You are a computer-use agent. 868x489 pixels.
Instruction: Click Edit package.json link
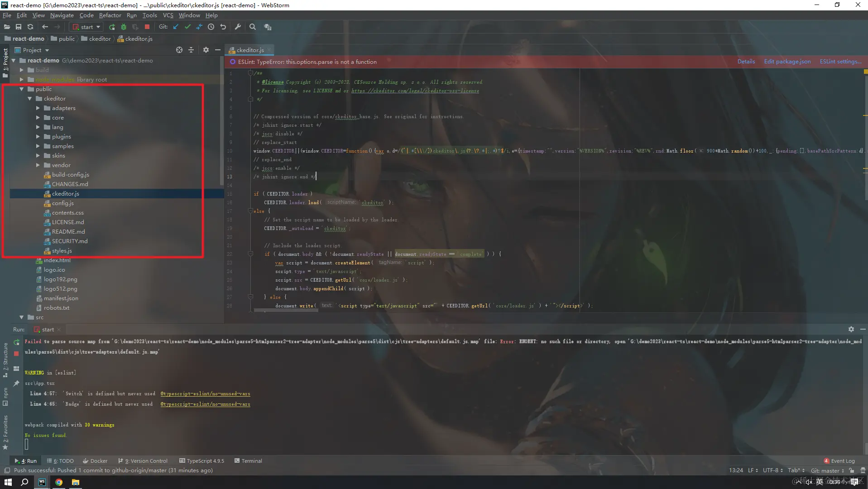pos(787,62)
